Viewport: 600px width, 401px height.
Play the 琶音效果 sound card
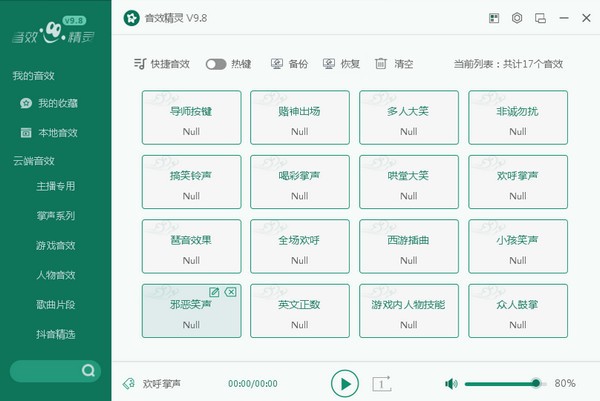(191, 246)
